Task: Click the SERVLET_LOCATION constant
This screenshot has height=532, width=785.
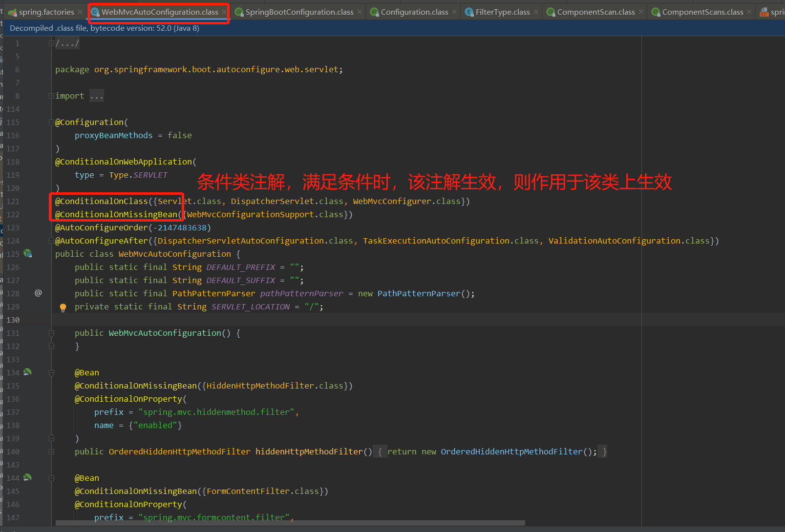Action: tap(251, 307)
